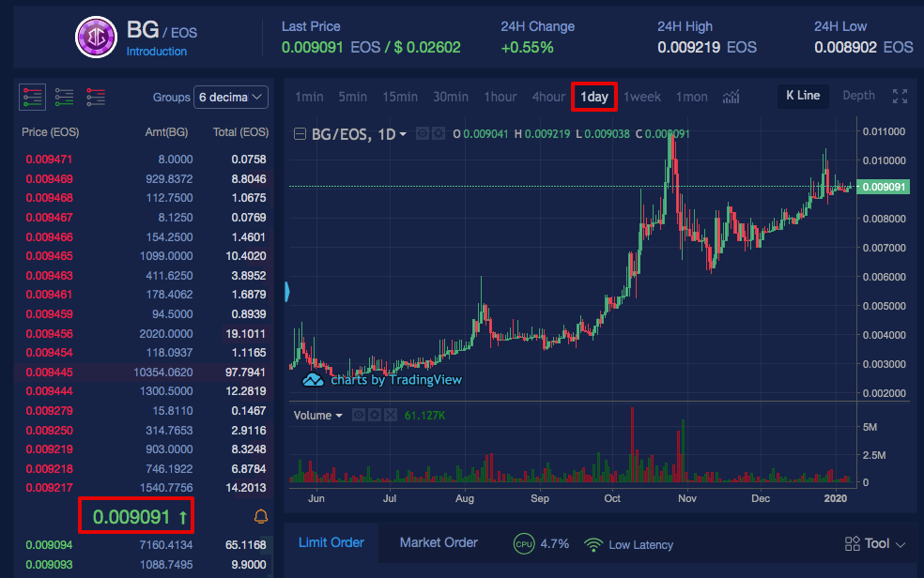Toggle Volume indicator visibility eye
Viewport: 924px width, 578px height.
pos(359,415)
